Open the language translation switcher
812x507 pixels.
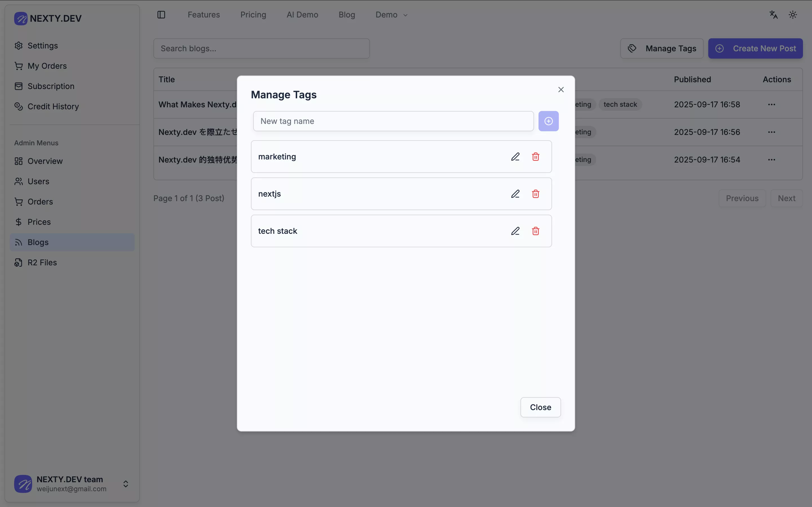773,15
